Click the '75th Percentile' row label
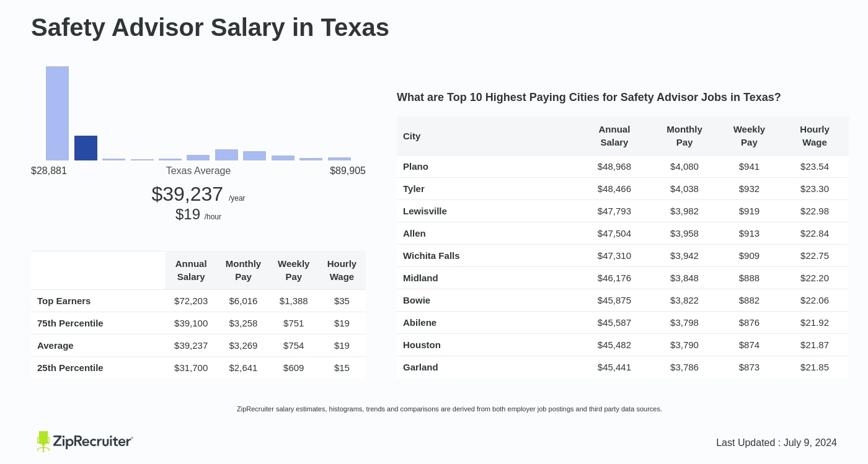Viewport: 868px width, 464px height. (x=70, y=323)
